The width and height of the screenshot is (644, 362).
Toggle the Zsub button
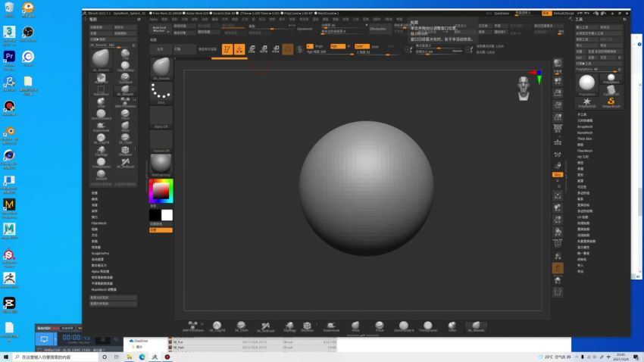(x=375, y=46)
